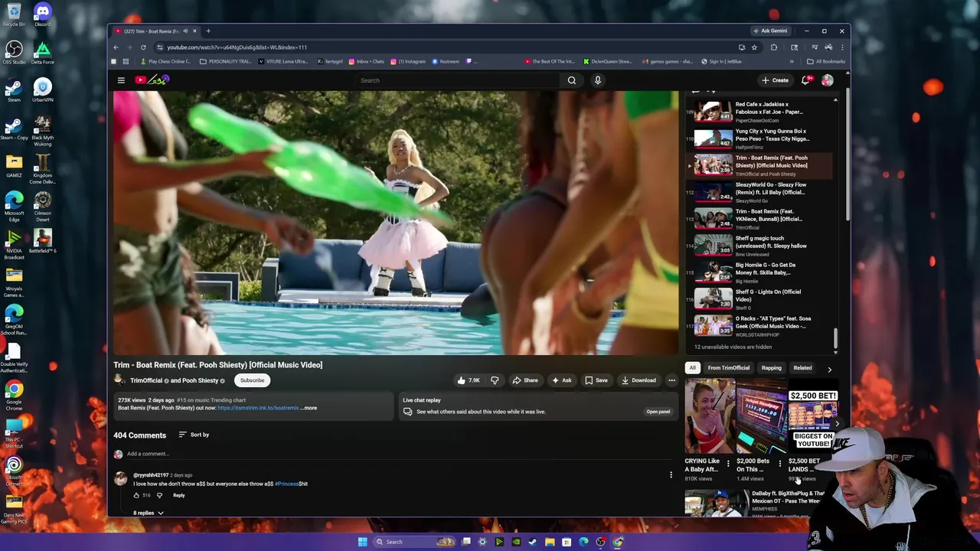Expand the 8 replies thread
Screen dimensions: 980x551
(x=149, y=513)
